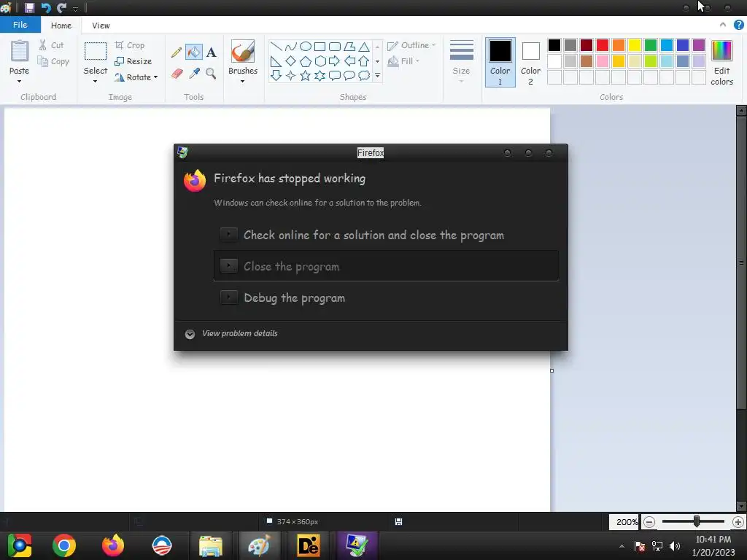
Task: Choose the Diamond shape
Action: 290,61
